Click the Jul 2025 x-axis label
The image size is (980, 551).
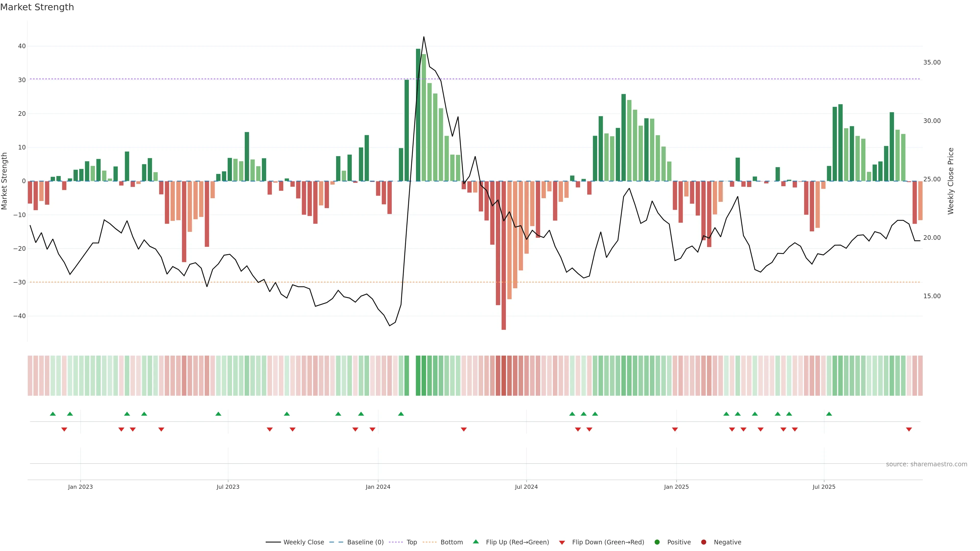(x=824, y=487)
